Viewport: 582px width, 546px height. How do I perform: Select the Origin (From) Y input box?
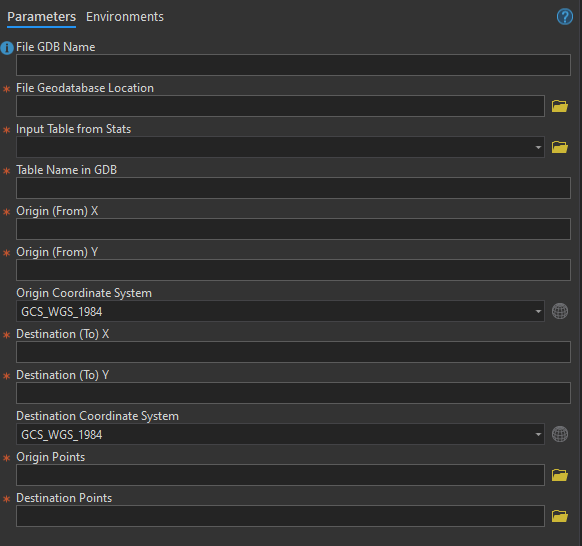293,270
